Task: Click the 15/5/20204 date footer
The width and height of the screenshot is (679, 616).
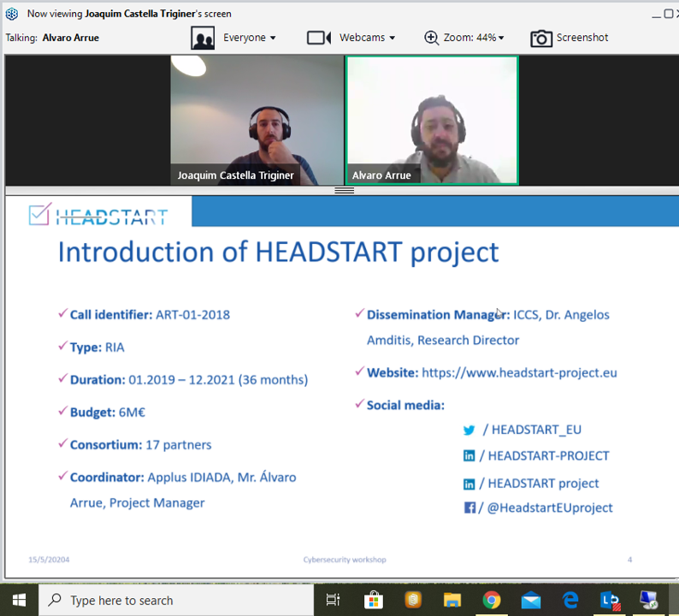Action: 49,560
